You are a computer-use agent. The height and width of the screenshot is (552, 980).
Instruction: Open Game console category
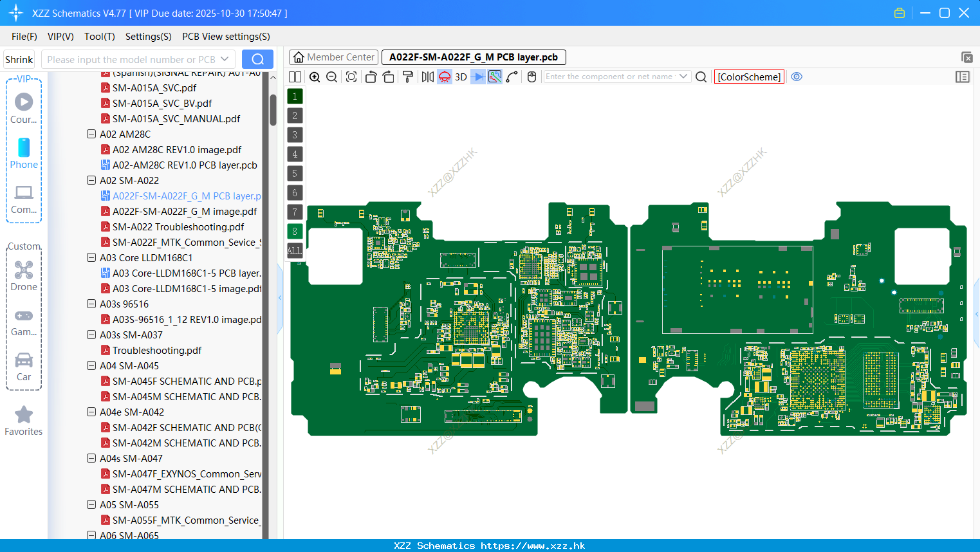[x=24, y=322]
